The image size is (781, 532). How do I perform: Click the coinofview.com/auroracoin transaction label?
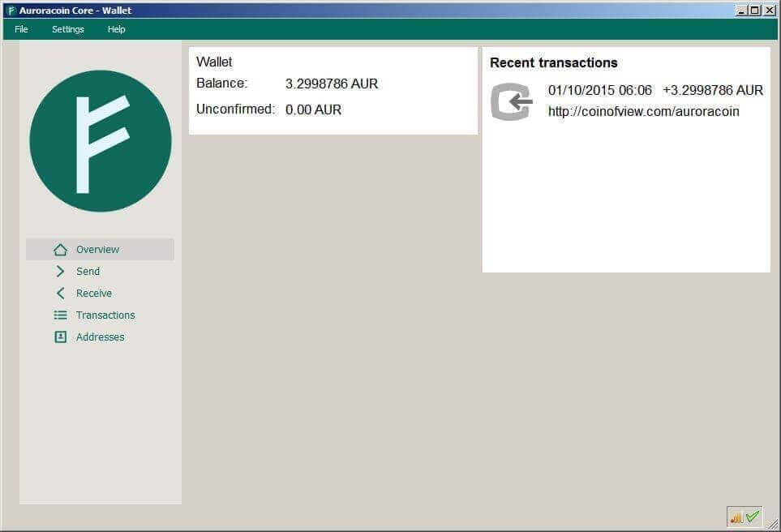pos(643,111)
